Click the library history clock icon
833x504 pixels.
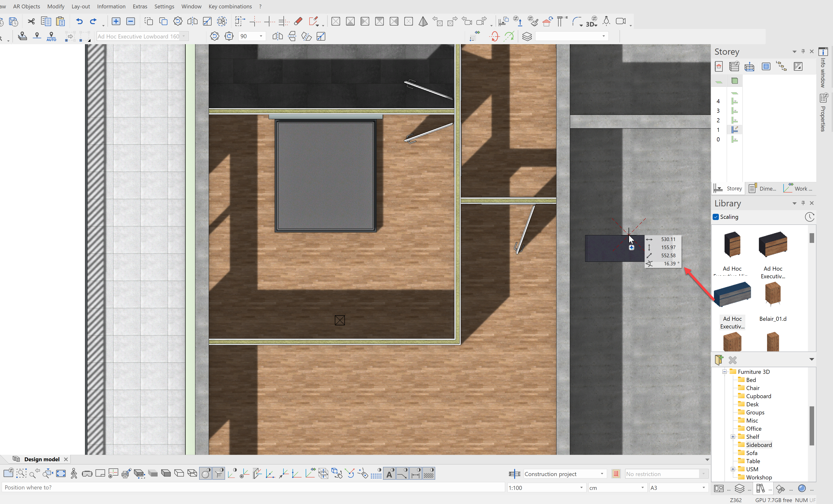tap(809, 217)
